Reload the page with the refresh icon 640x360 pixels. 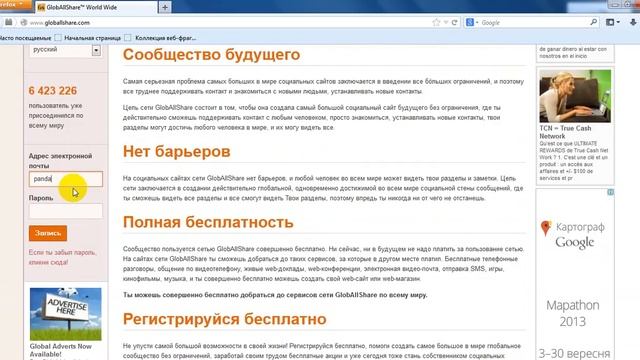pos(454,22)
